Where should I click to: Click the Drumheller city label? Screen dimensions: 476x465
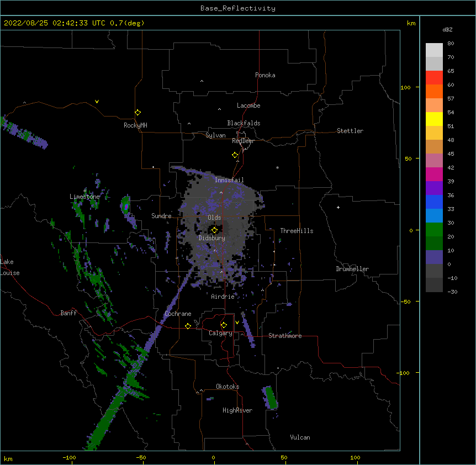tap(352, 269)
